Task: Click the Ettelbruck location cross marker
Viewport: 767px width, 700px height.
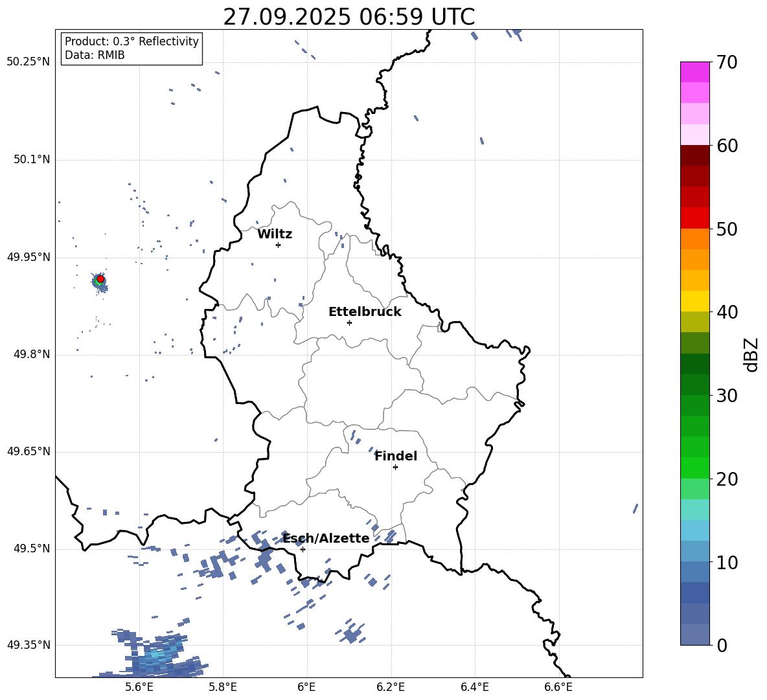Action: pyautogui.click(x=349, y=322)
